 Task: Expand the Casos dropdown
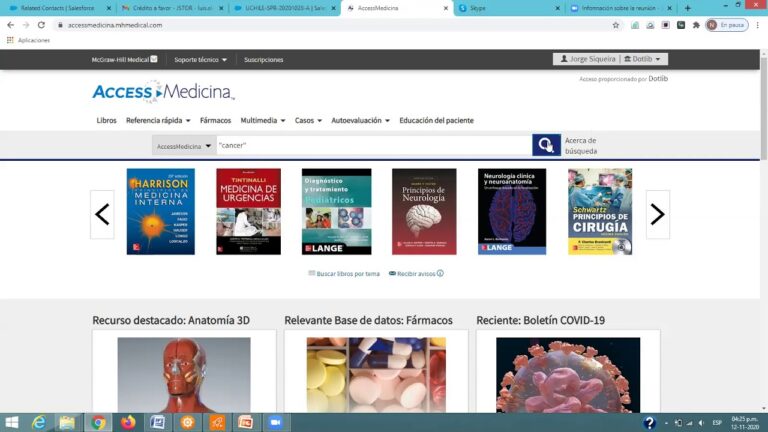(x=308, y=120)
